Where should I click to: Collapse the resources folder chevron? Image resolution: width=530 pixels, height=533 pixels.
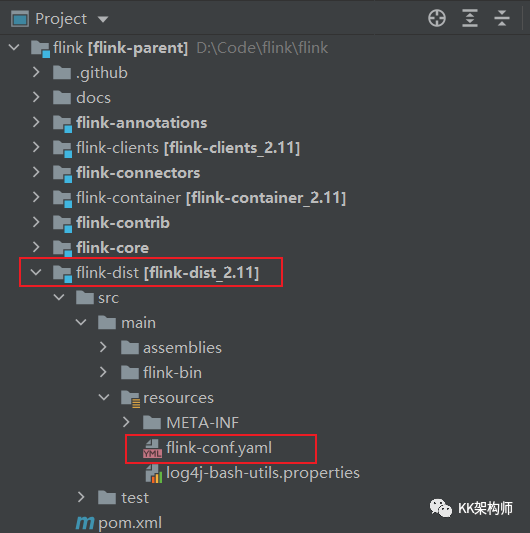tap(104, 397)
